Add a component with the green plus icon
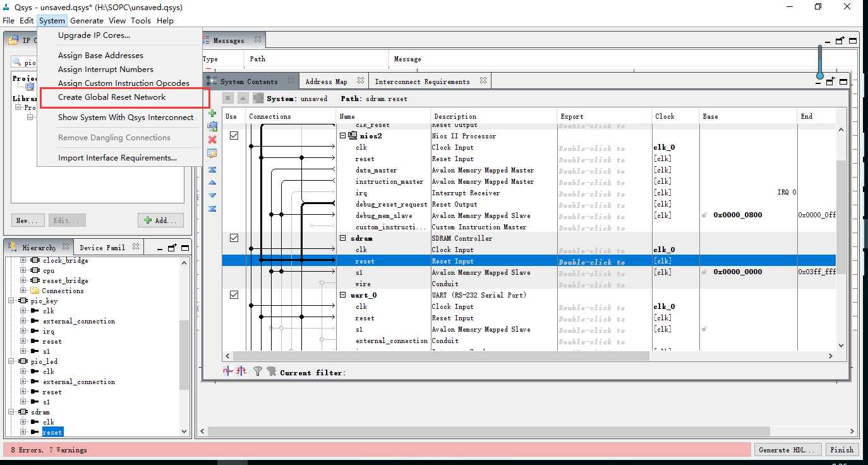This screenshot has height=465, width=868. [212, 114]
